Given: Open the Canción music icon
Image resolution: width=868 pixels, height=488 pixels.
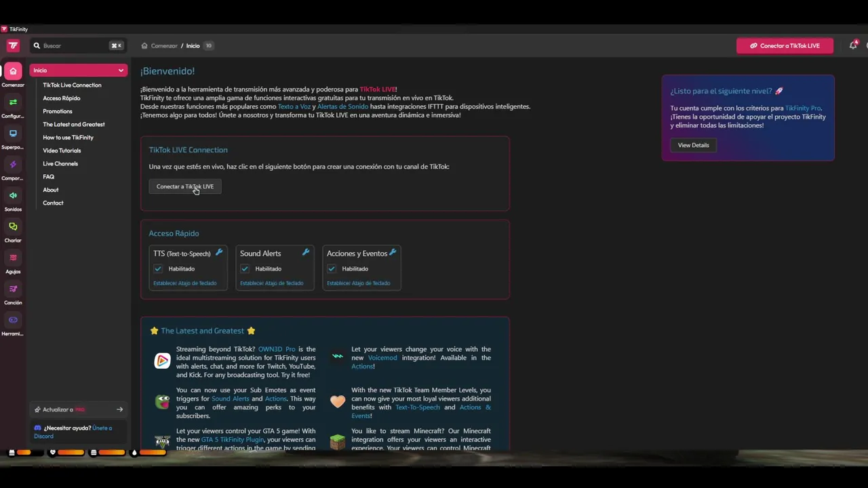Looking at the screenshot, I should tap(13, 289).
